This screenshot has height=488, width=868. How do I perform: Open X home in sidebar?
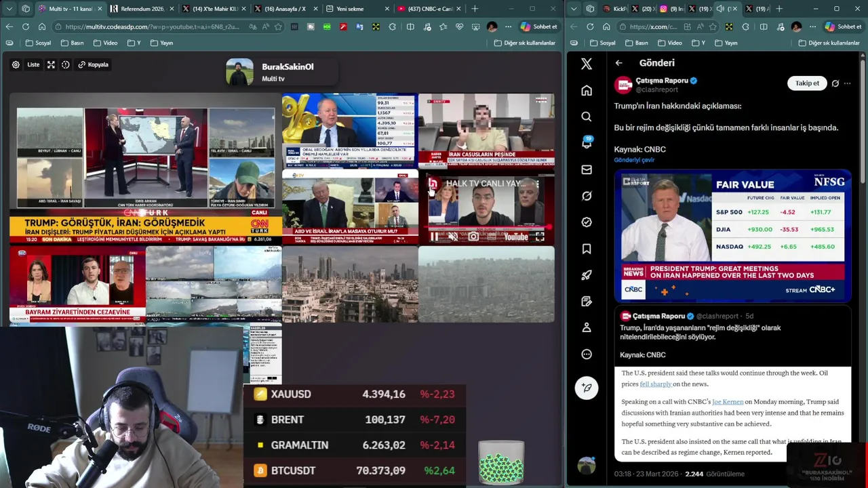[587, 90]
